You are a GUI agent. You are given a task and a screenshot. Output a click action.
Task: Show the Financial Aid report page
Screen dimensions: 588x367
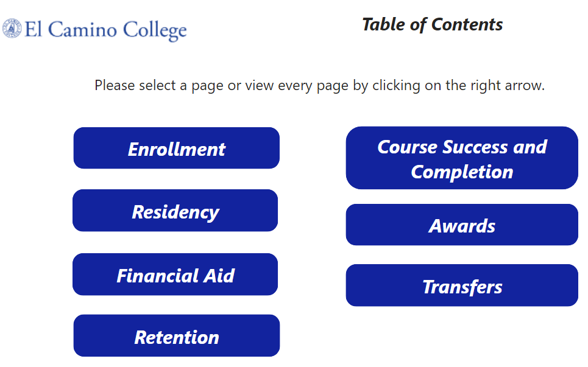[175, 274]
